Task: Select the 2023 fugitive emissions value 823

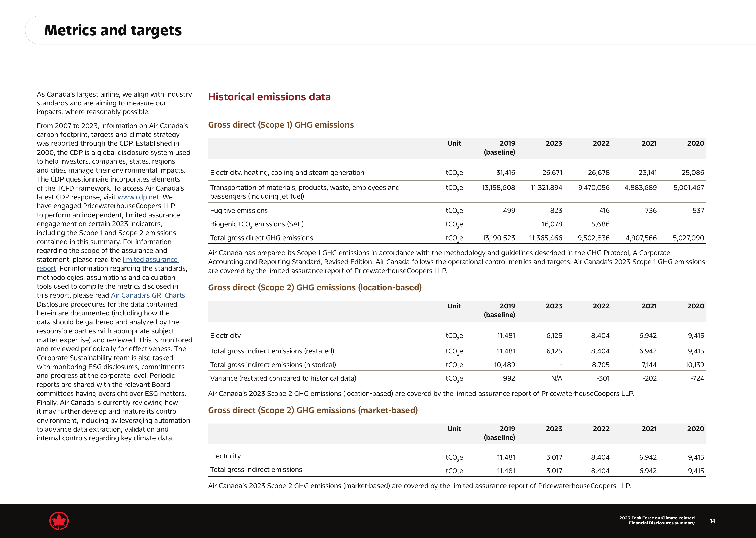Action: [556, 210]
